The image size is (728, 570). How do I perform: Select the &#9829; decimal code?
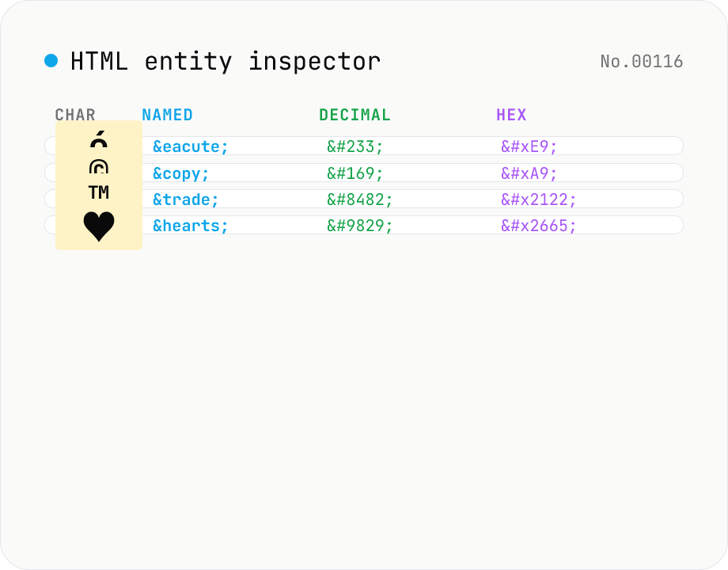click(x=360, y=226)
